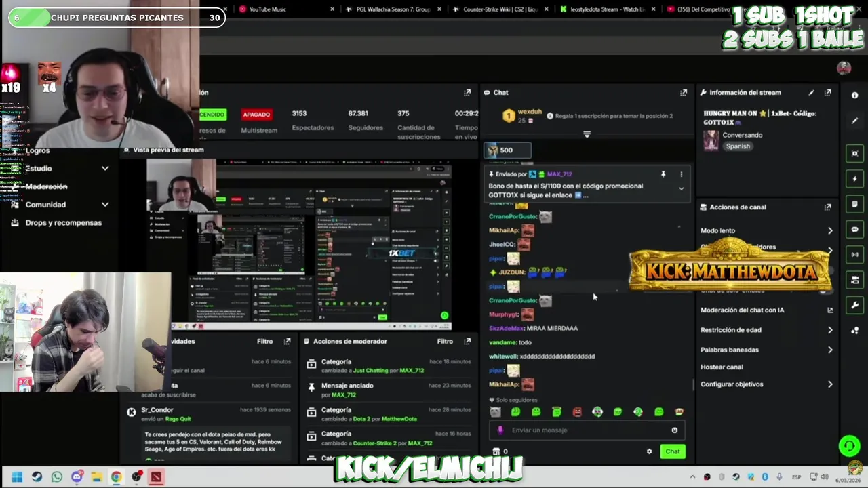This screenshot has width=868, height=488.
Task: Open Filtro in the activity feed
Action: [x=265, y=342]
